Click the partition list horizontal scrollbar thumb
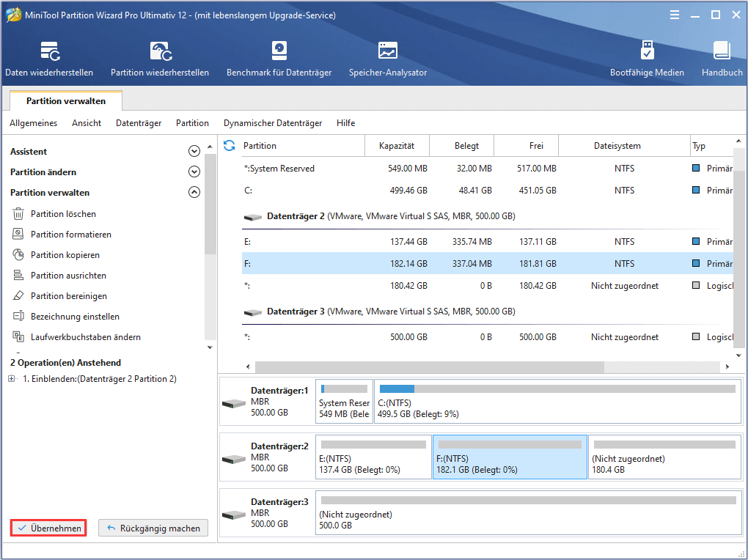This screenshot has height=560, width=748. click(430, 366)
